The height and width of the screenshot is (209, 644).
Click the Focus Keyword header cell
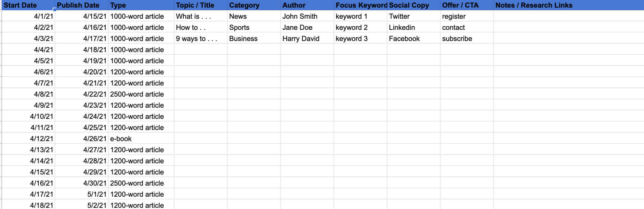pos(361,5)
